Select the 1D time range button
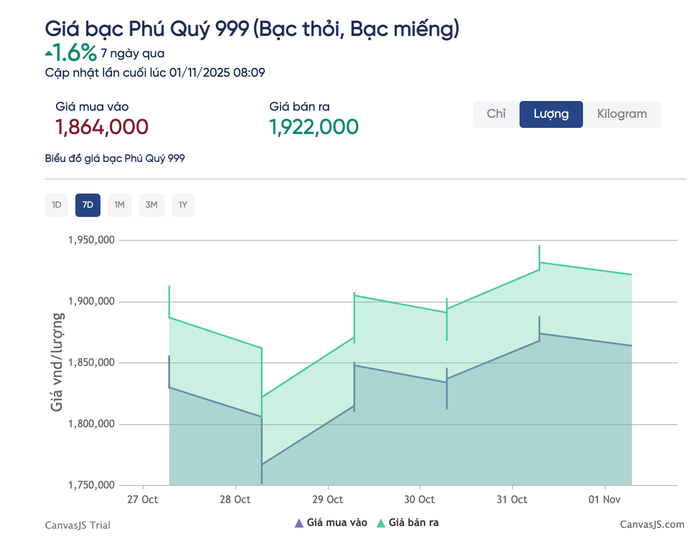The image size is (698, 545). [x=56, y=205]
